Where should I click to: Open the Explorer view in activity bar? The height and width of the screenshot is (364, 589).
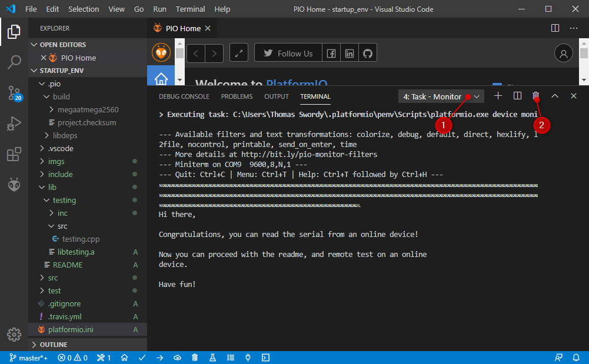coord(14,32)
